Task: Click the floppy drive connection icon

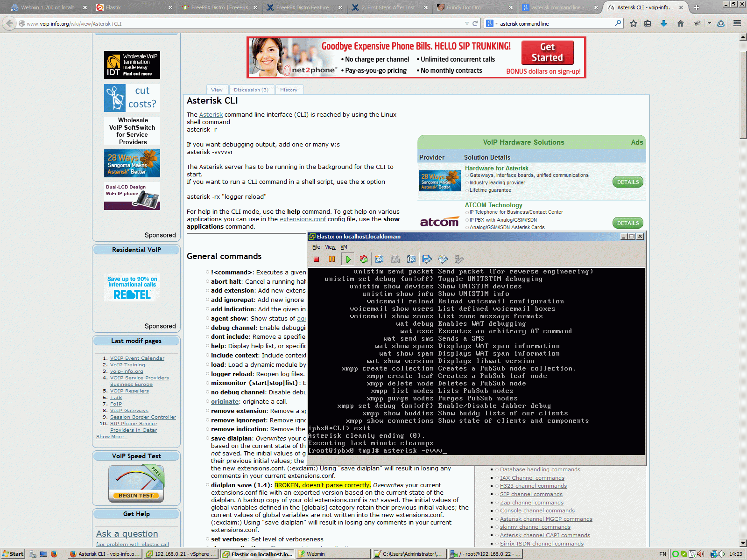Action: point(427,259)
